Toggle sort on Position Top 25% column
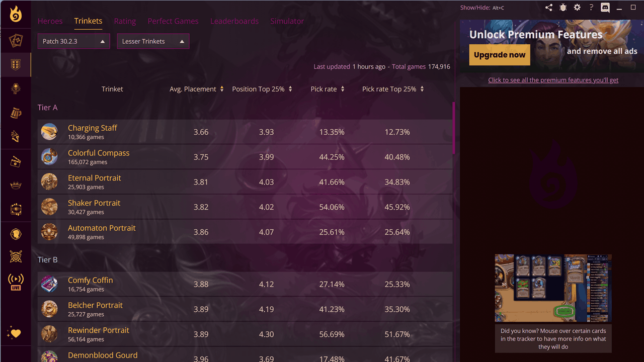Viewport: 644px width, 362px height. click(x=290, y=89)
